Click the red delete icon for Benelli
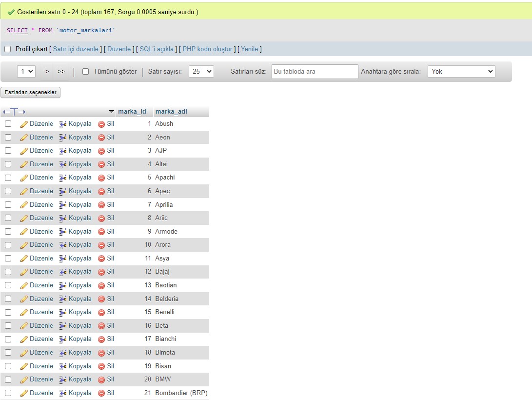Screen dimensions: 532x400 [101, 313]
